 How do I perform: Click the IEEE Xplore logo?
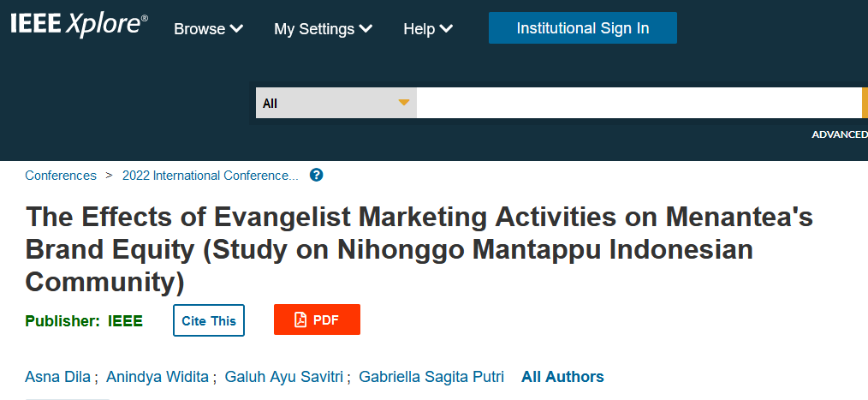[79, 25]
